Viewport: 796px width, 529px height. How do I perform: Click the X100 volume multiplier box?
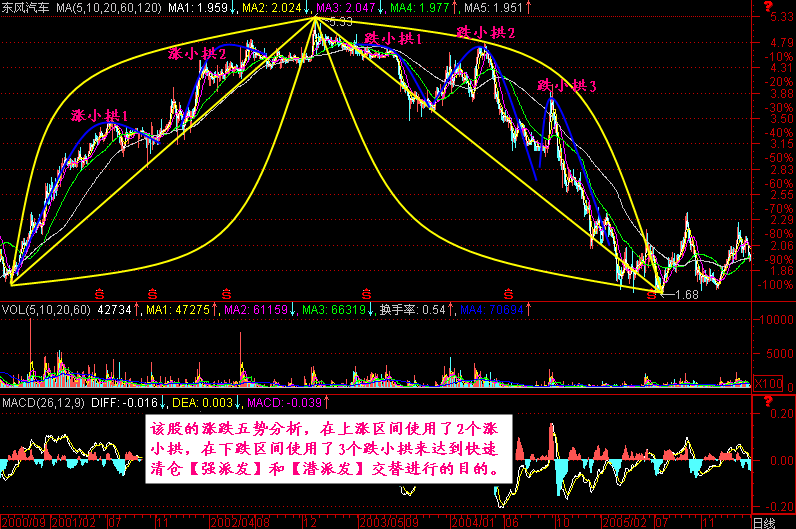766,384
